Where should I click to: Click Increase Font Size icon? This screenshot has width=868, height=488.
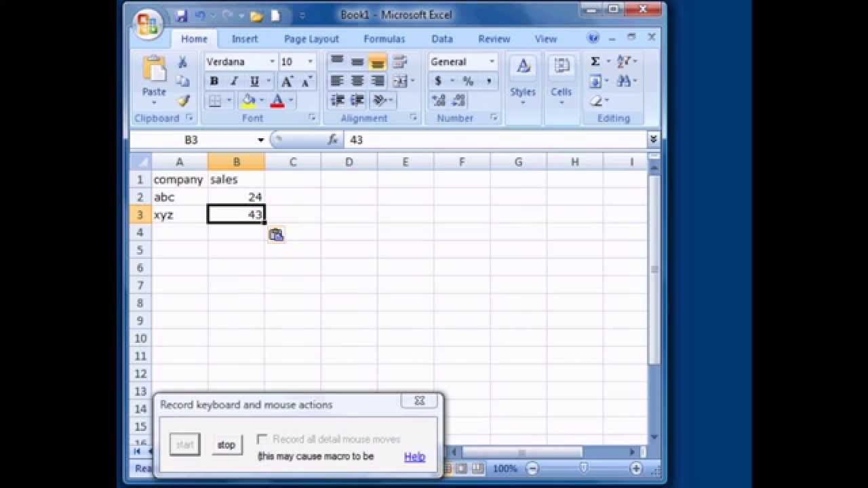(287, 81)
